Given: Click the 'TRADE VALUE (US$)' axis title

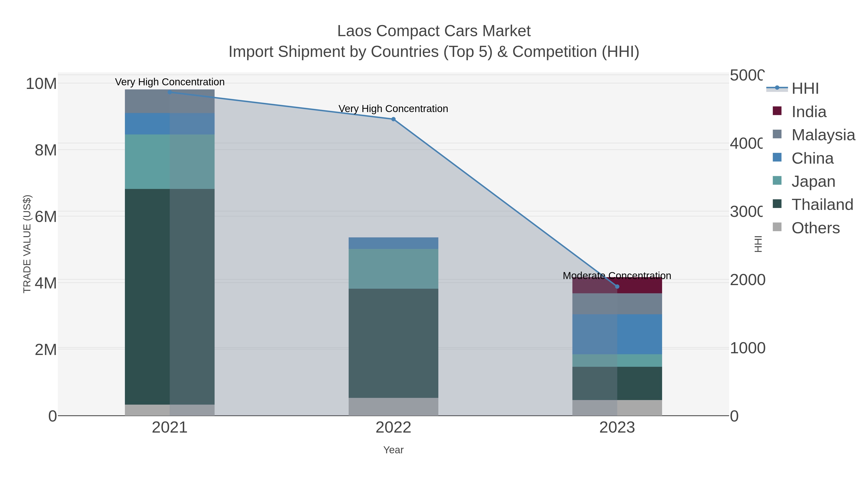Looking at the screenshot, I should (x=27, y=244).
